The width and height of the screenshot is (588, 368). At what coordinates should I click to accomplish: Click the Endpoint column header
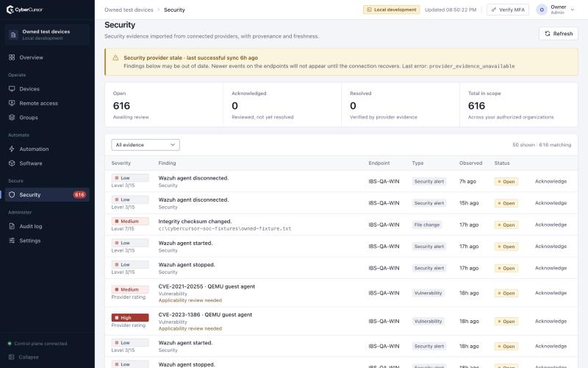379,163
